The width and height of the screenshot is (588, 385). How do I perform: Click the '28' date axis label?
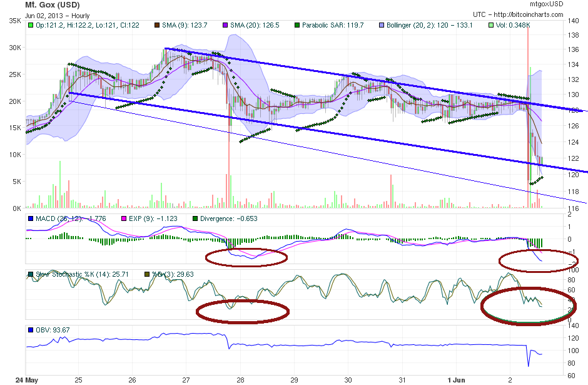point(240,380)
